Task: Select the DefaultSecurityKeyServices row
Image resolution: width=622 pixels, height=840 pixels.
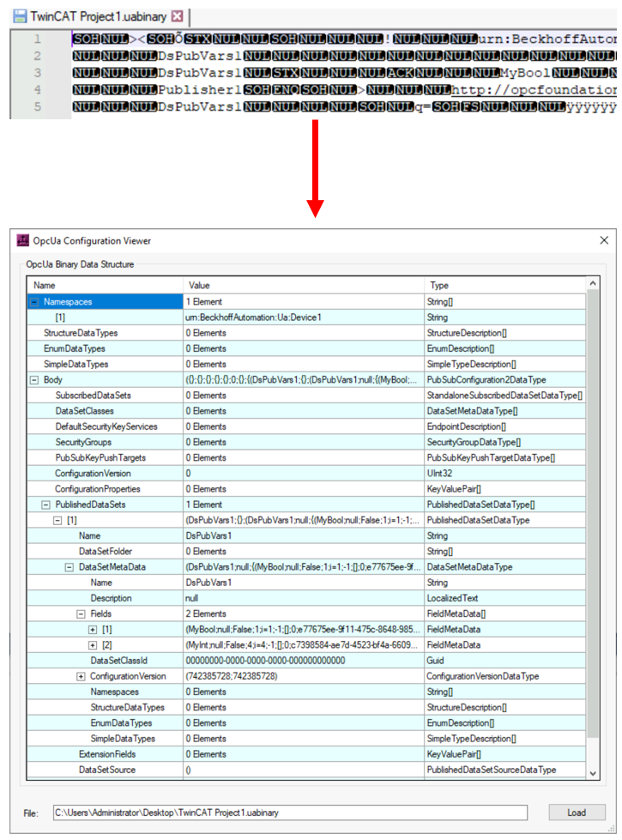Action: point(306,426)
